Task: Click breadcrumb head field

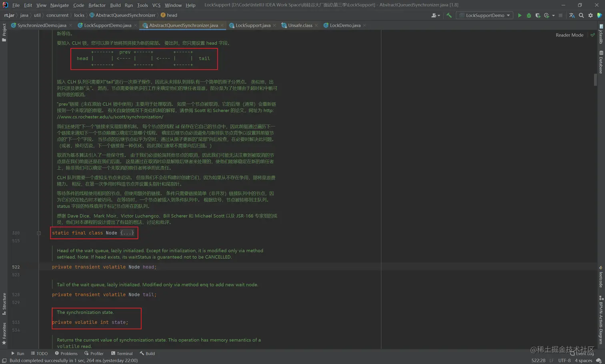Action: 169,15
